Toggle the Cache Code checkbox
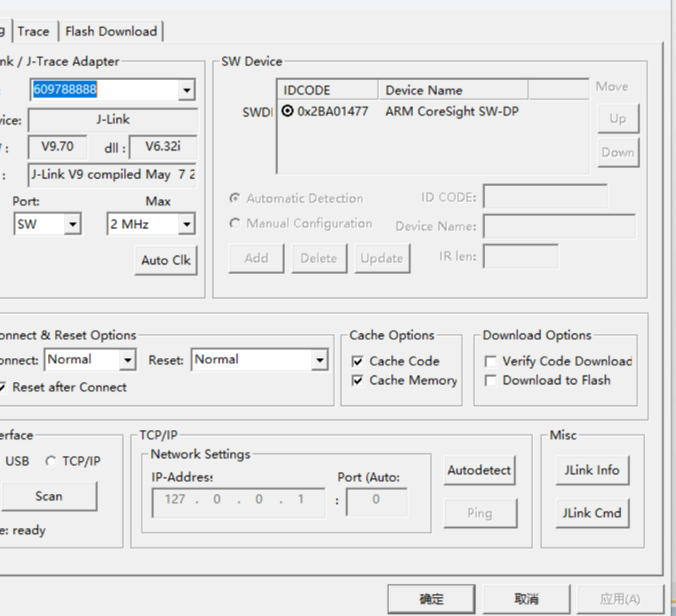Screen dimensions: 676x616 pyautogui.click(x=358, y=361)
